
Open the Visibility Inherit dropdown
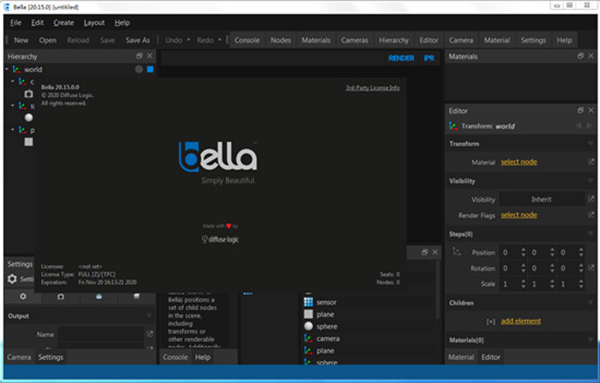click(x=541, y=199)
